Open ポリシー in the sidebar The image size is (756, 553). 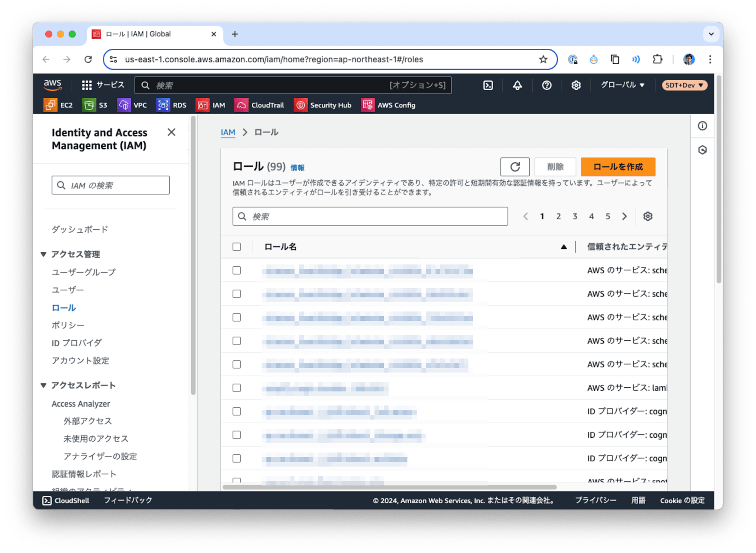[68, 325]
